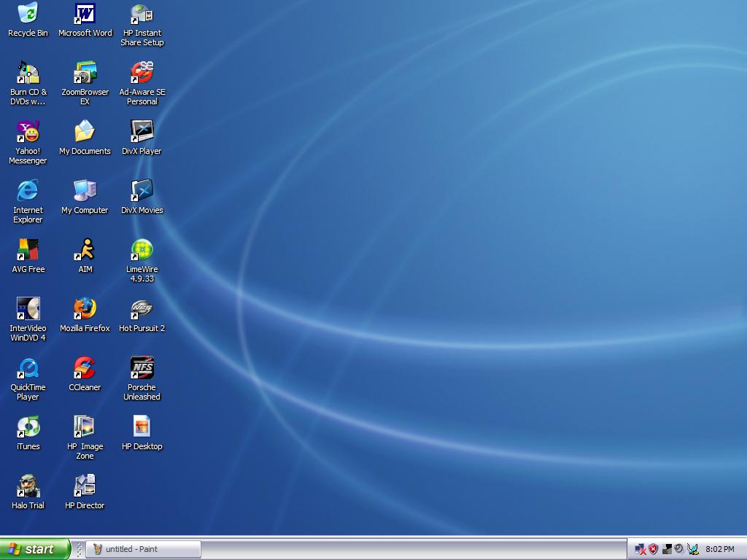Click the 8:02 PM taskbar clock
The image size is (747, 560).
[720, 550]
